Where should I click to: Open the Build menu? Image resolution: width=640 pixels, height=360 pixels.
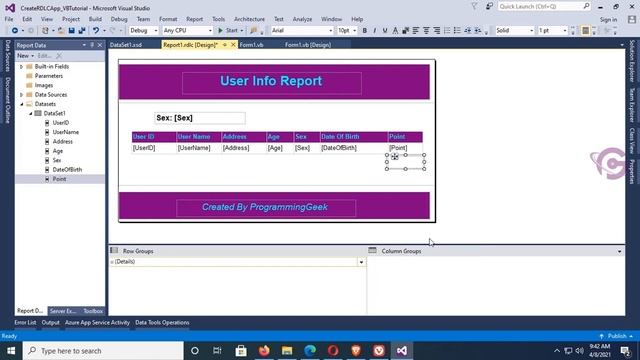(x=95, y=19)
